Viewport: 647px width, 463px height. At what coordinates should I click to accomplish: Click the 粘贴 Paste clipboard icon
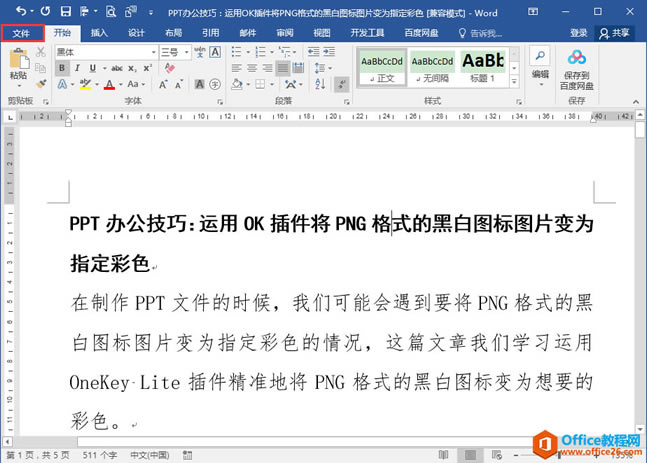(19, 58)
